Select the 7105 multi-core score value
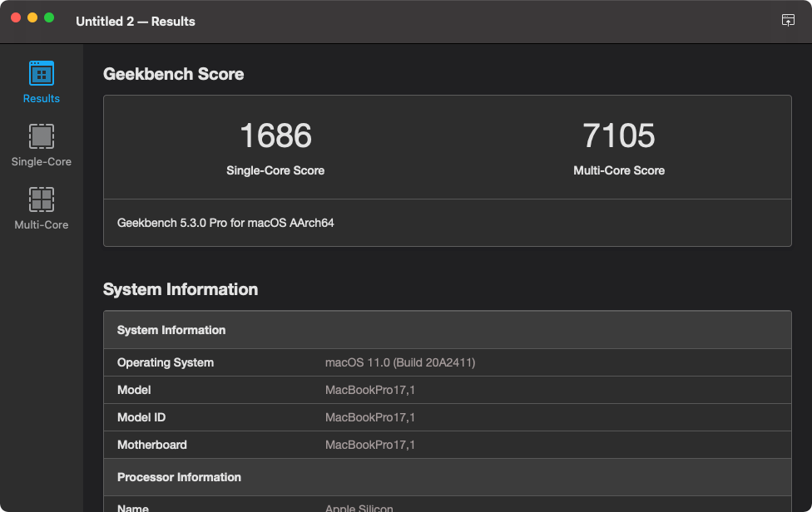The width and height of the screenshot is (812, 512). click(x=619, y=135)
